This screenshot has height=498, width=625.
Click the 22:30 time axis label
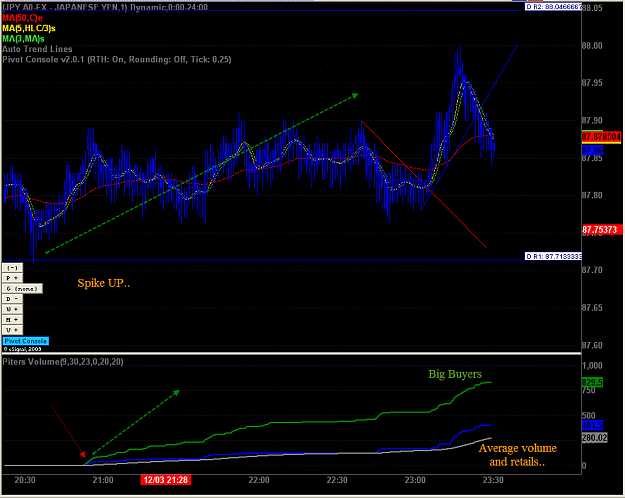(337, 480)
